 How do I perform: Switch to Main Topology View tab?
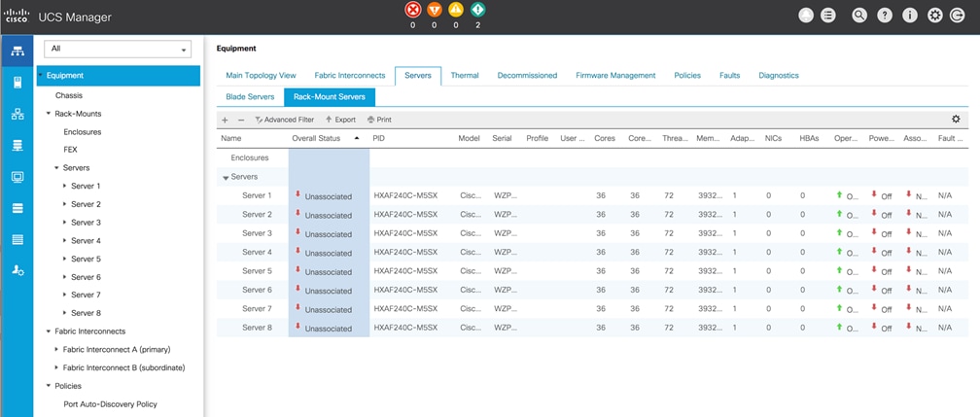(261, 75)
